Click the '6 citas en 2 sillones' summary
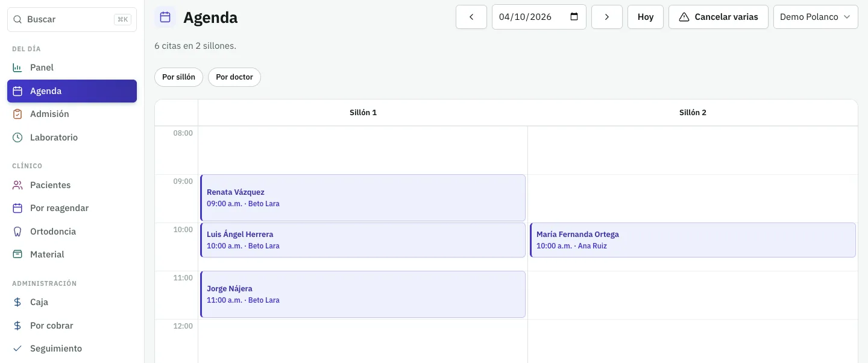The width and height of the screenshot is (868, 363). click(x=195, y=46)
